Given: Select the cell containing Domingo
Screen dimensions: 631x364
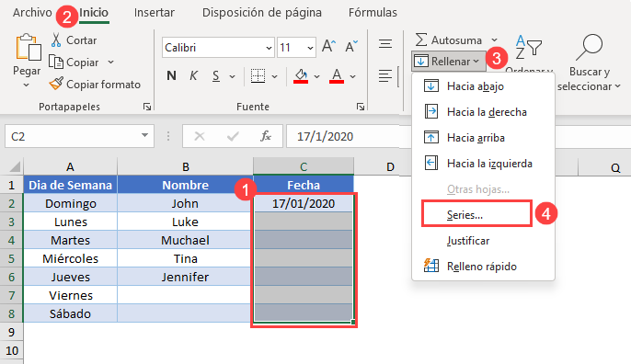Looking at the screenshot, I should click(71, 203).
